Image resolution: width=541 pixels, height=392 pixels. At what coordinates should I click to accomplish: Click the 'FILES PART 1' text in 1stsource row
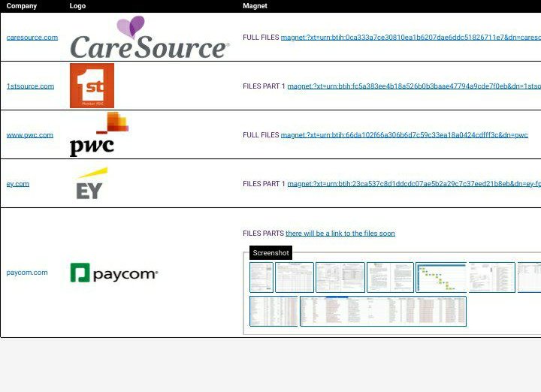pyautogui.click(x=264, y=86)
